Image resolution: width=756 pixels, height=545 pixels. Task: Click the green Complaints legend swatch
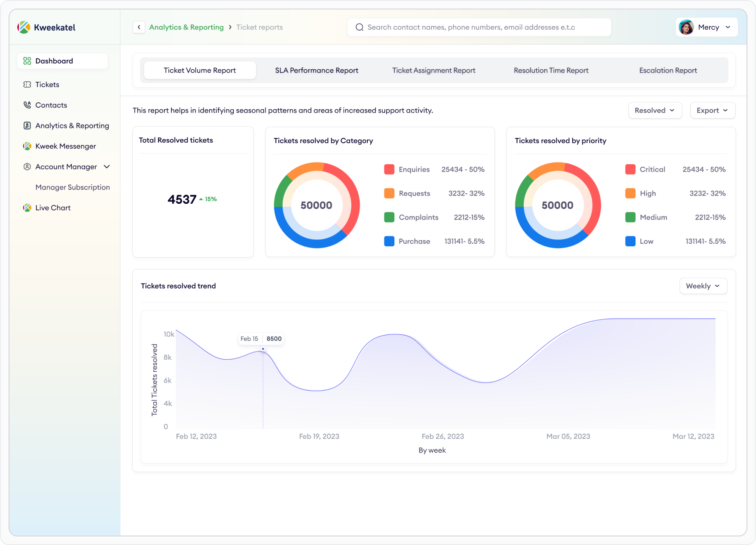(389, 217)
